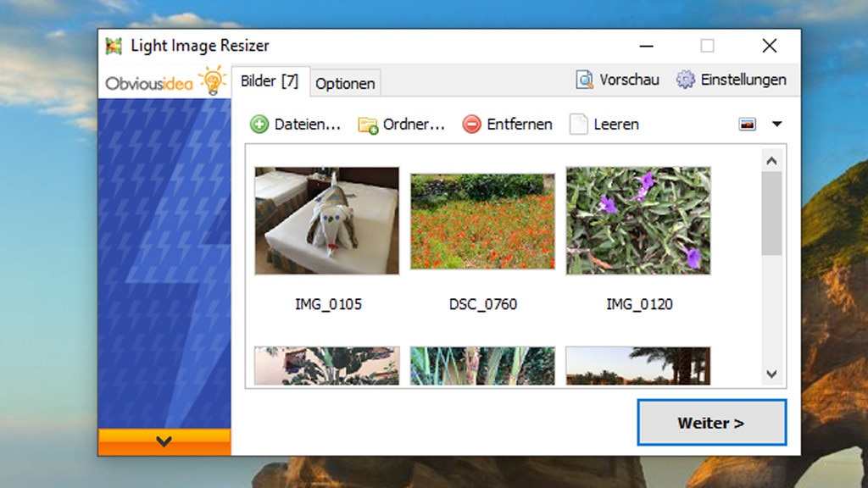The width and height of the screenshot is (868, 488).
Task: Select the DSC_0760 poppy field thumbnail
Action: (482, 220)
